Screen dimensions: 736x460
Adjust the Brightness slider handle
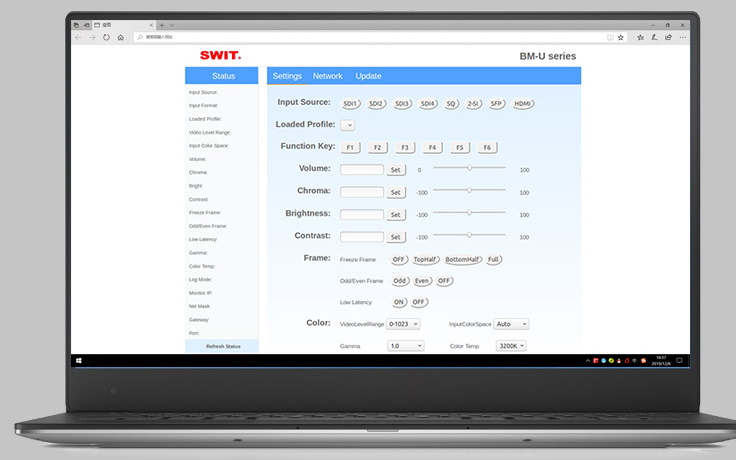pyautogui.click(x=469, y=213)
